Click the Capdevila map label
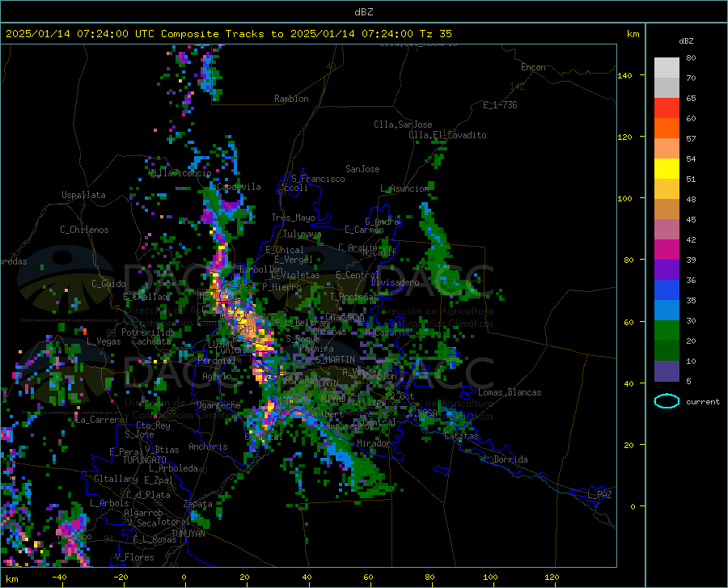Image resolution: width=728 pixels, height=588 pixels. (239, 187)
